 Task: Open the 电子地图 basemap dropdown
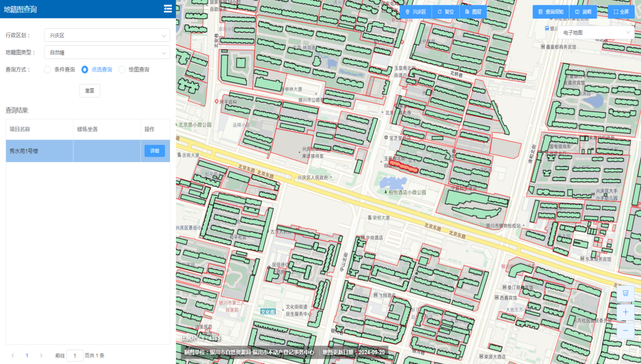[x=596, y=33]
